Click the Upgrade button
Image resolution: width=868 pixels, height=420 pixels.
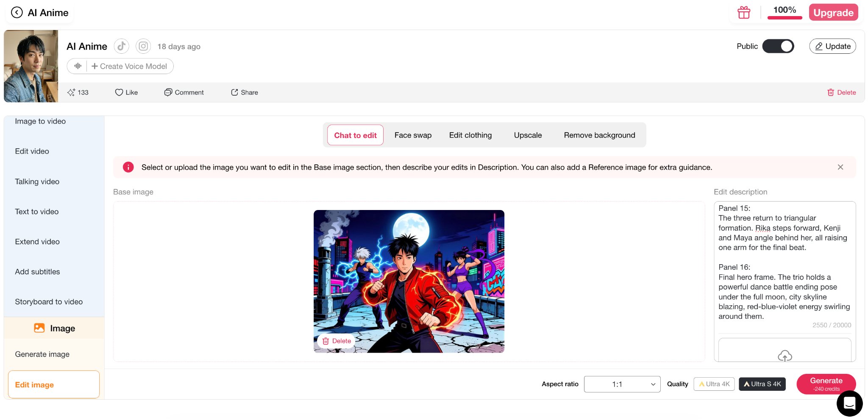[833, 12]
